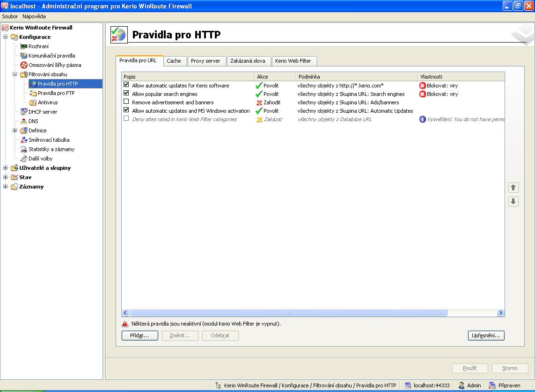Move selected rule up with arrow button
Screen dimensions: 535x392
coord(513,188)
